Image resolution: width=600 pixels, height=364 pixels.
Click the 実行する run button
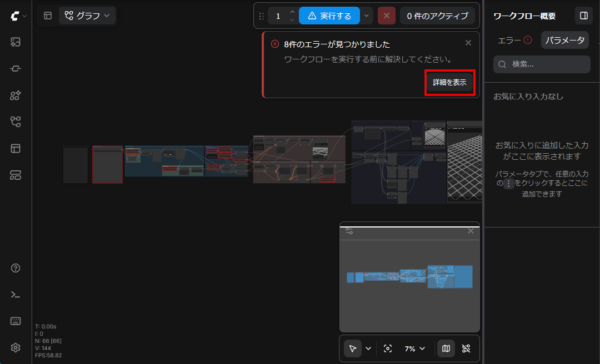pos(329,16)
